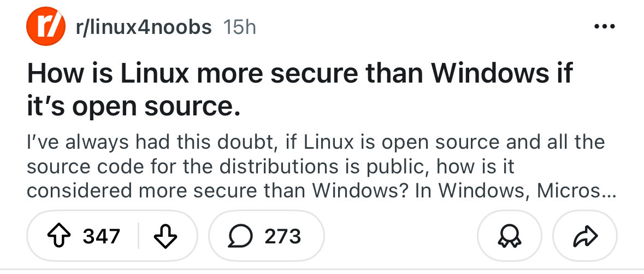The width and height of the screenshot is (644, 274).
Task: Open the r/linux4noobs community avatar
Action: coord(42,26)
